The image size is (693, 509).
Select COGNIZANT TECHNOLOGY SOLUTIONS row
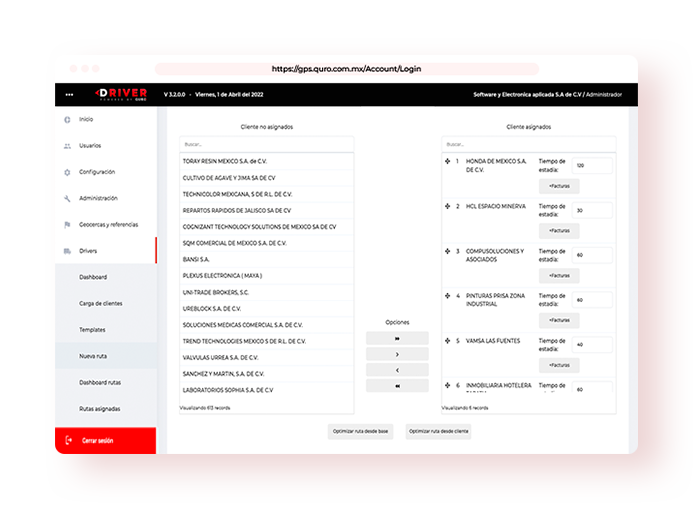[x=267, y=227]
